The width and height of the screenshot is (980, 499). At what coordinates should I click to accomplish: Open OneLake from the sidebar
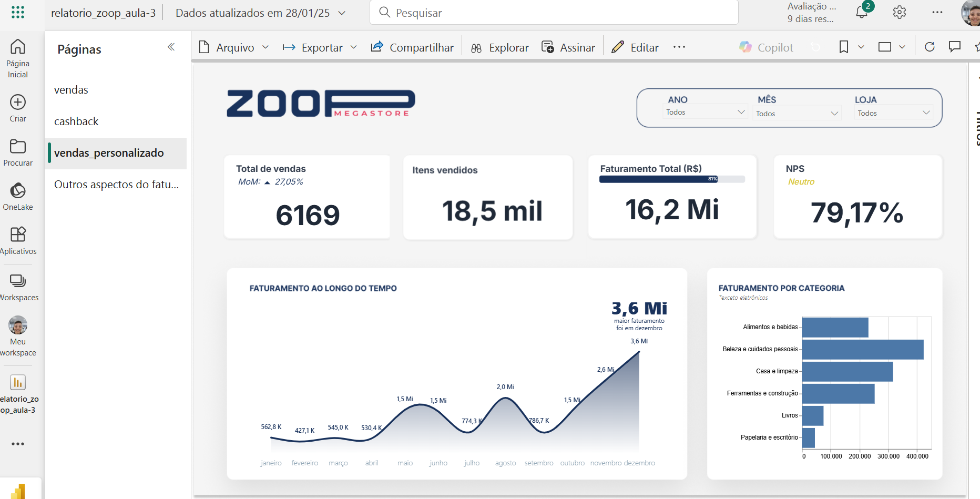tap(18, 196)
